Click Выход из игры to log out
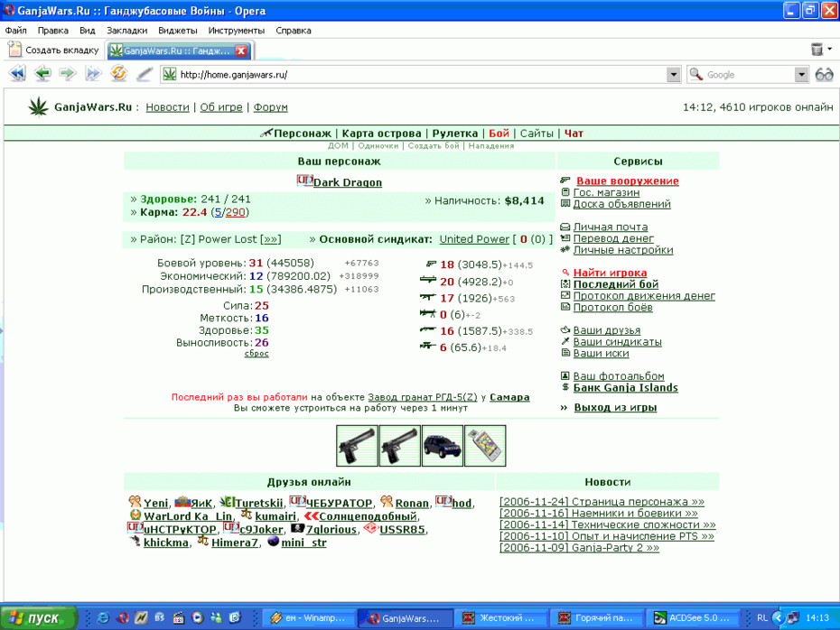Screen dimensions: 840x630 point(615,407)
